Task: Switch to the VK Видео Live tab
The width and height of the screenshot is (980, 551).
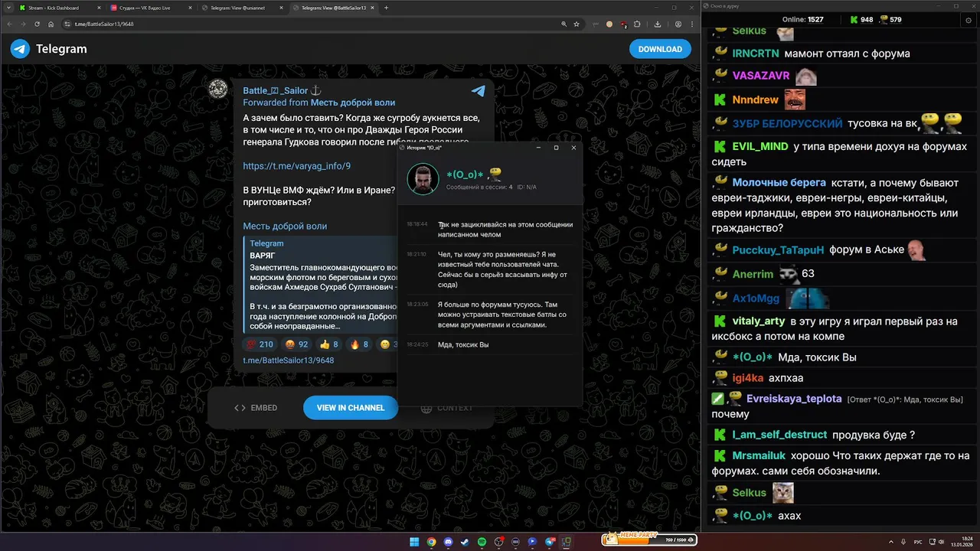Action: click(x=150, y=8)
